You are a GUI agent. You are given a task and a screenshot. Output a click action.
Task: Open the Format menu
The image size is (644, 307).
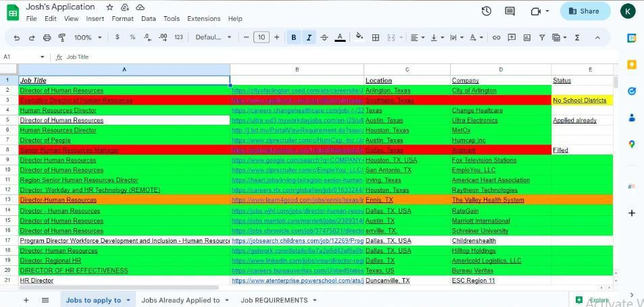[x=122, y=19]
